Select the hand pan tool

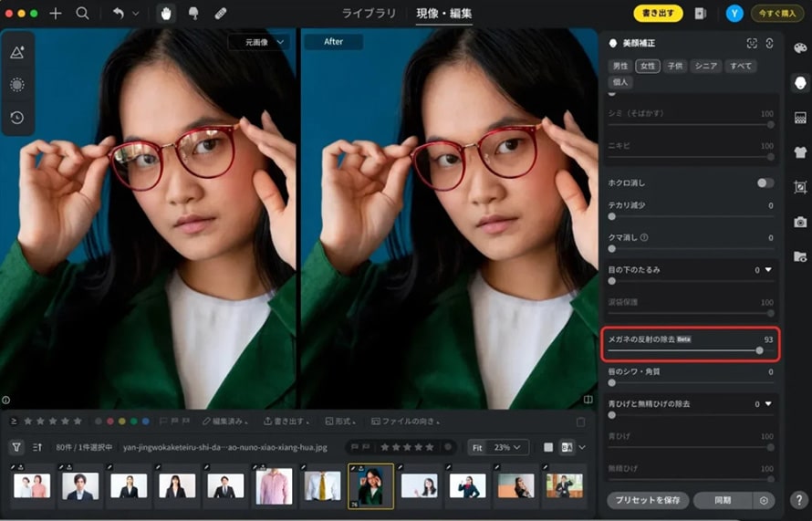pyautogui.click(x=165, y=14)
